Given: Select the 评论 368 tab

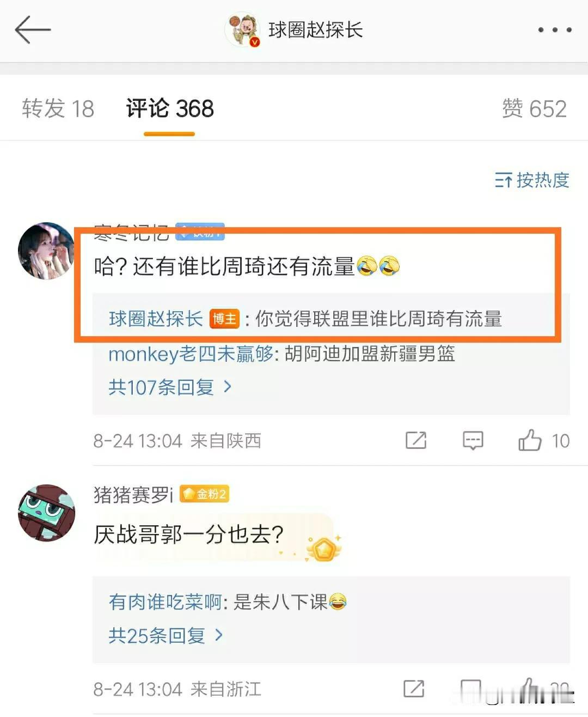Looking at the screenshot, I should tap(170, 108).
